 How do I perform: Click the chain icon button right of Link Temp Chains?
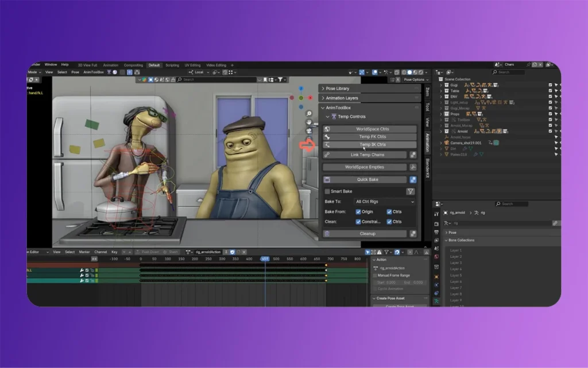(413, 155)
